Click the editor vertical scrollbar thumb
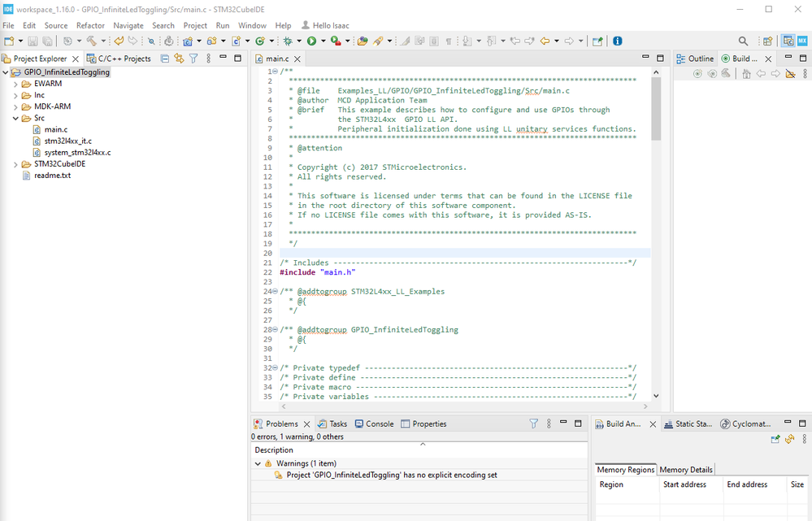The height and width of the screenshot is (521, 812). (x=656, y=110)
